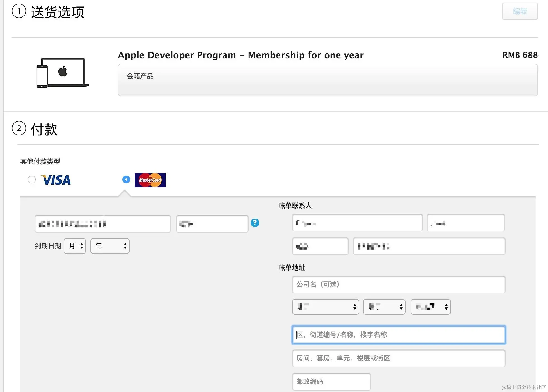Click the card security code field
Image resolution: width=548 pixels, height=392 pixels.
coord(212,224)
